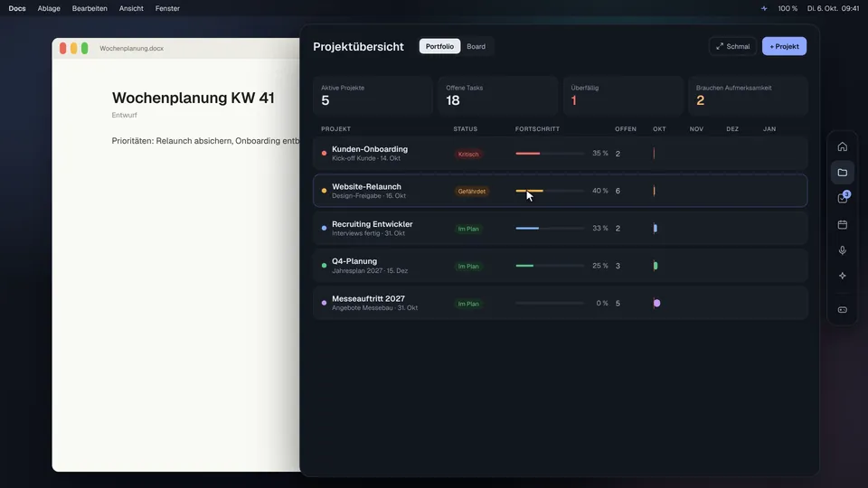This screenshot has width=868, height=488.
Task: Click the gamepad icon at sidebar bottom
Action: 842,310
